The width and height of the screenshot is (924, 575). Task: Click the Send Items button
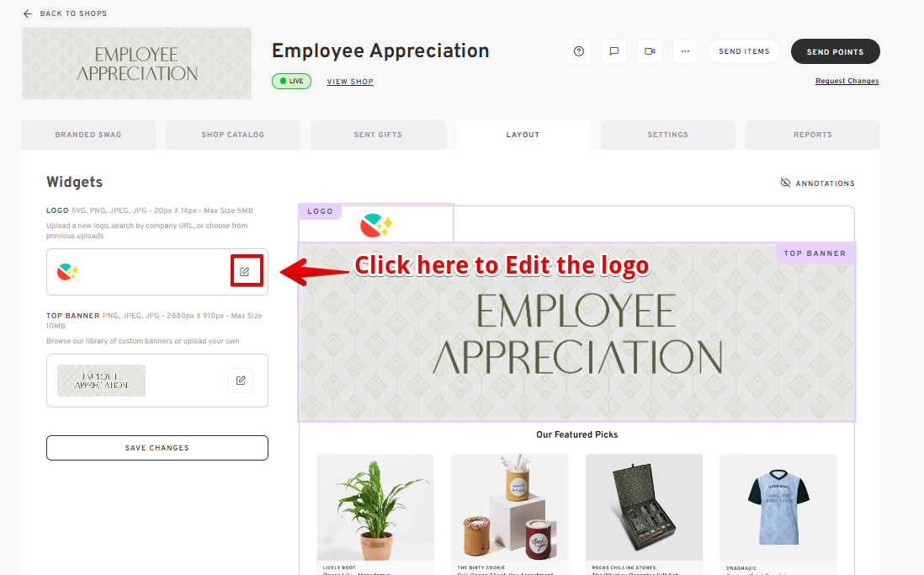(x=744, y=51)
